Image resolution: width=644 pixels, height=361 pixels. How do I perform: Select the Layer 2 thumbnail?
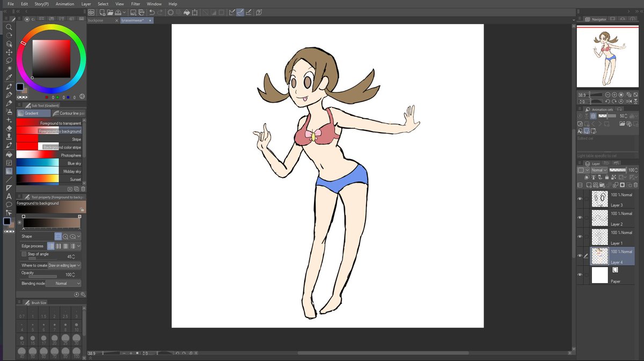[599, 218]
